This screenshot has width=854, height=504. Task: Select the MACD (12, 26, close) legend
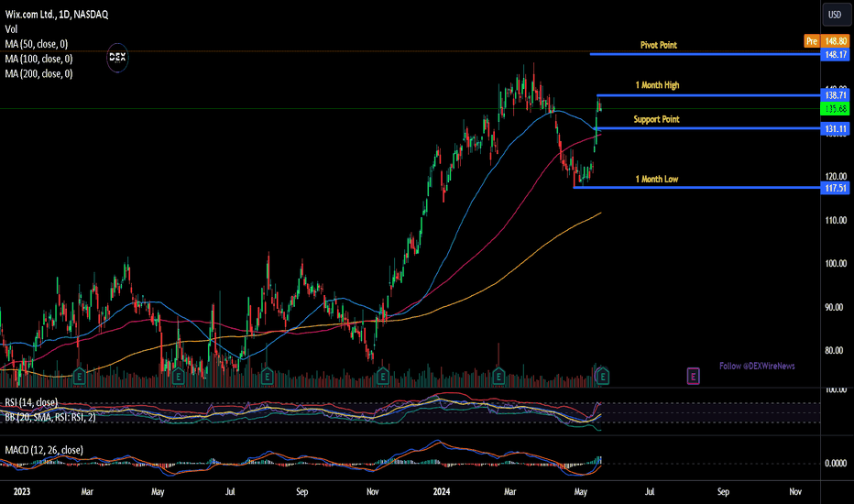[44, 450]
